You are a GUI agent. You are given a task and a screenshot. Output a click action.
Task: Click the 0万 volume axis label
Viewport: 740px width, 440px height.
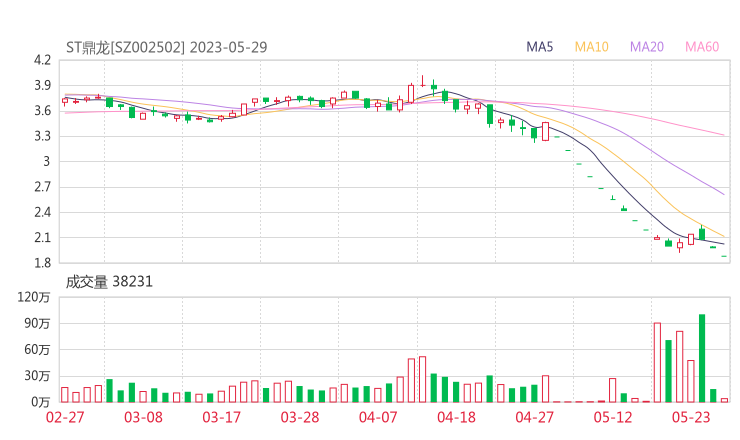tap(41, 402)
